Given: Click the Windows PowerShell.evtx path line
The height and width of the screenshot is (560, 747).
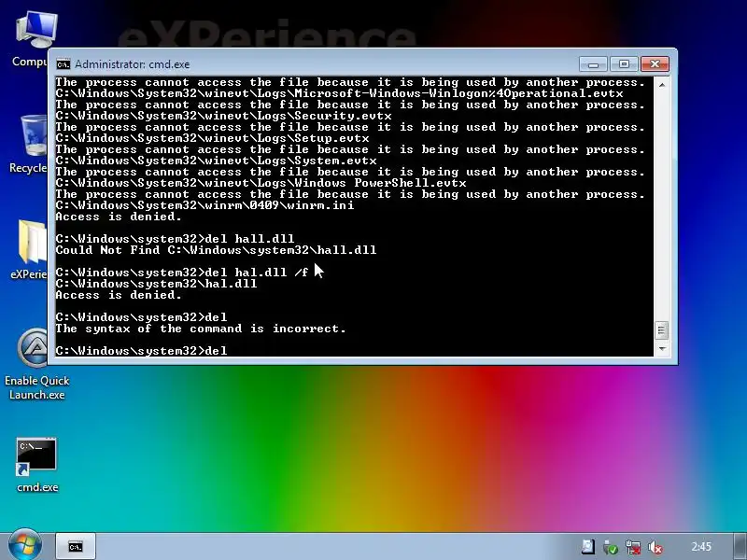Looking at the screenshot, I should (x=261, y=183).
